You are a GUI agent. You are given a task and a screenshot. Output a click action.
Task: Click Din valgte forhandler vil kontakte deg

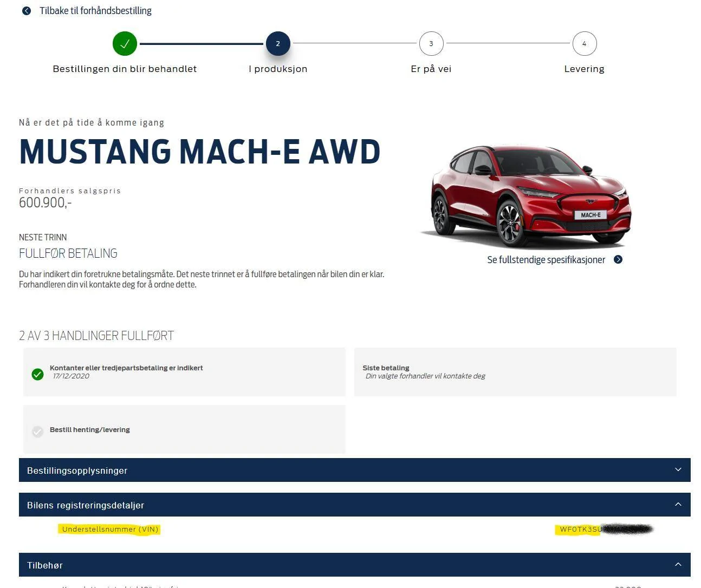coord(425,376)
